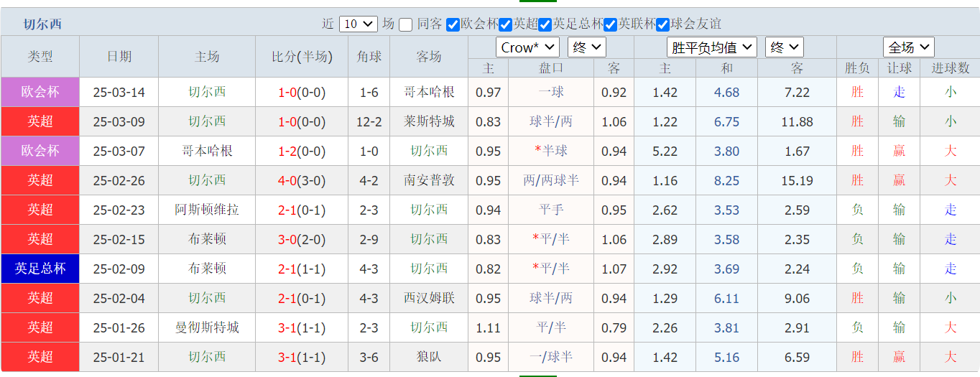
Task: Click the handicap 两/两球半
Action: pos(551,180)
